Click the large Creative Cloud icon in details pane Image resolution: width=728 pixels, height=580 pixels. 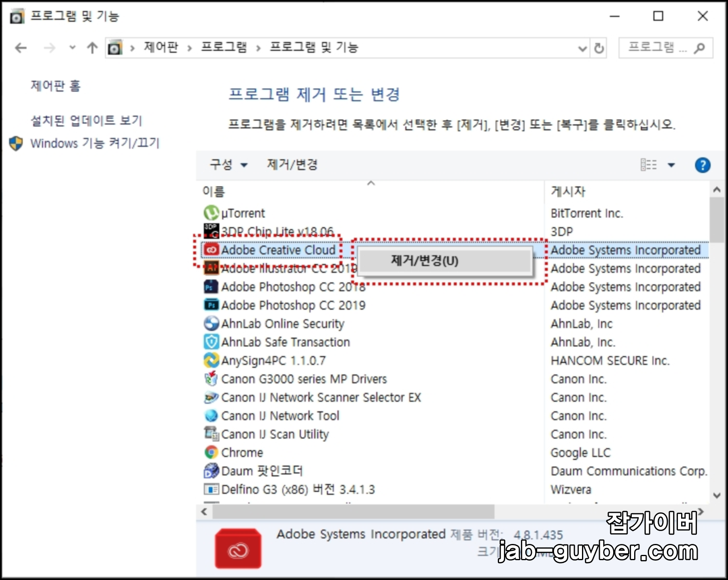coord(238,548)
